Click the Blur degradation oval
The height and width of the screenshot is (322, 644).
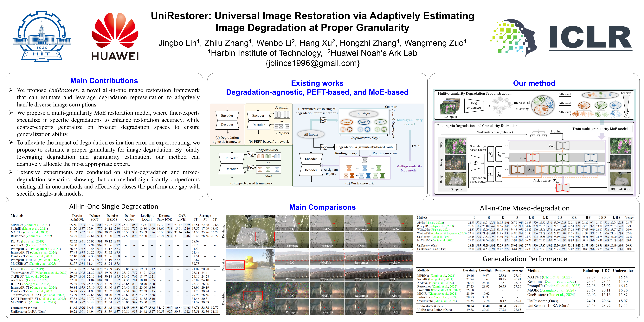point(381,122)
